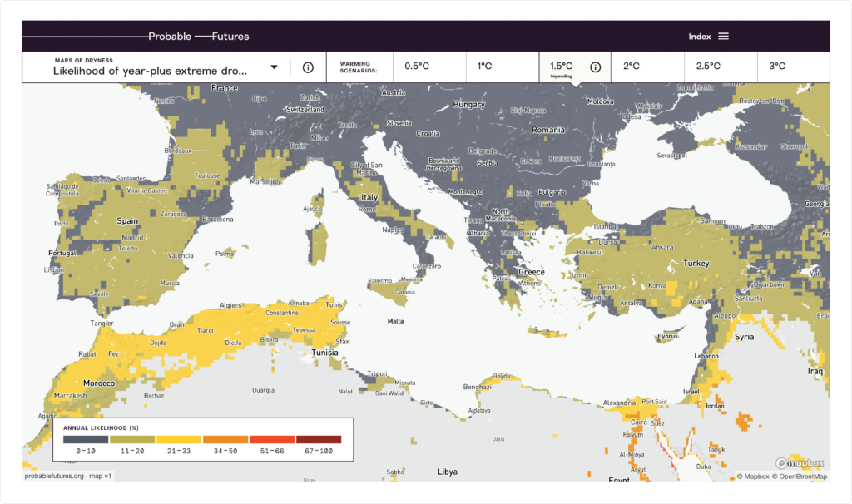Click the 'Toulouse' city label
The height and width of the screenshot is (504, 852).
[207, 176]
